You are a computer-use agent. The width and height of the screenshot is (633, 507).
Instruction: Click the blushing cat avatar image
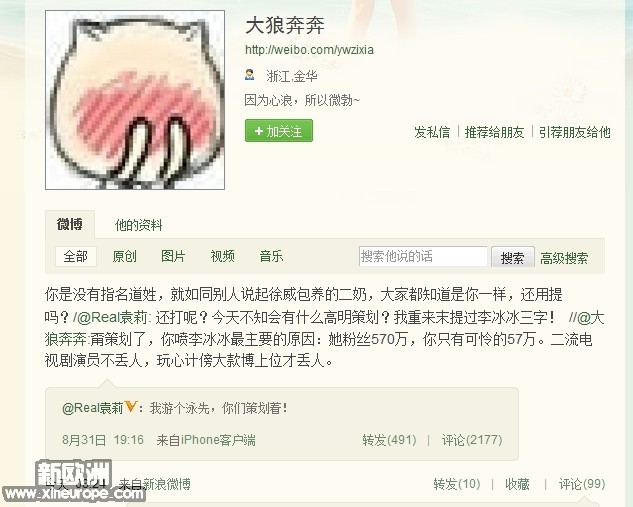[135, 100]
